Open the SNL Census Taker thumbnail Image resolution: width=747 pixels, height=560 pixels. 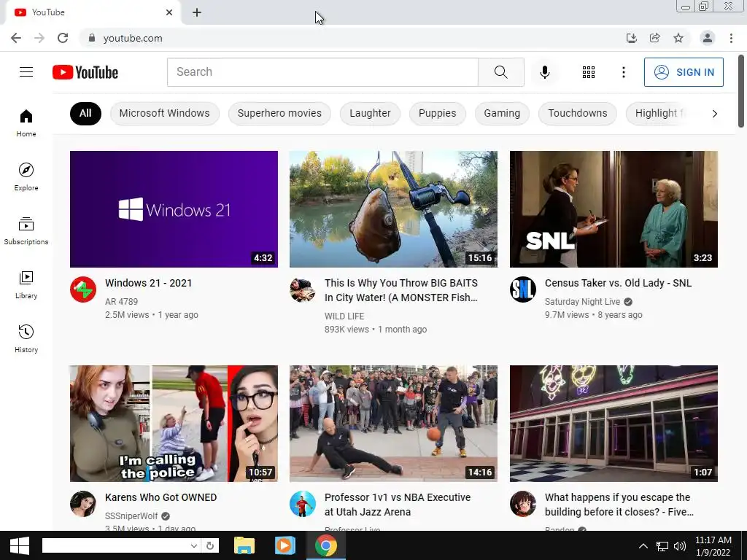(x=614, y=209)
